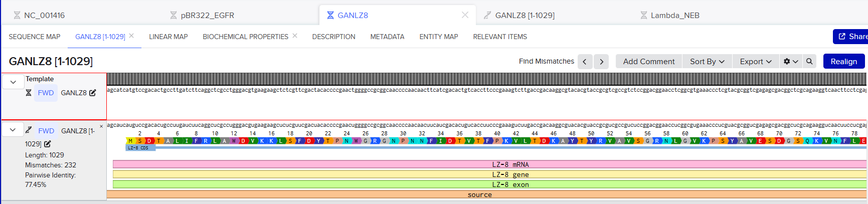The image size is (868, 204).
Task: Go to previous mismatch arrow
Action: (x=585, y=62)
